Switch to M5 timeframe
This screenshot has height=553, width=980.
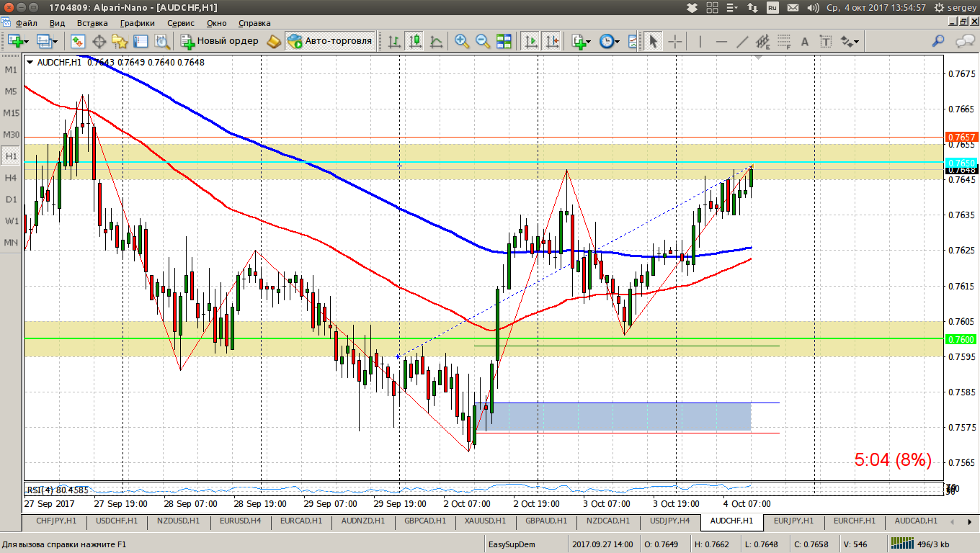click(x=11, y=91)
